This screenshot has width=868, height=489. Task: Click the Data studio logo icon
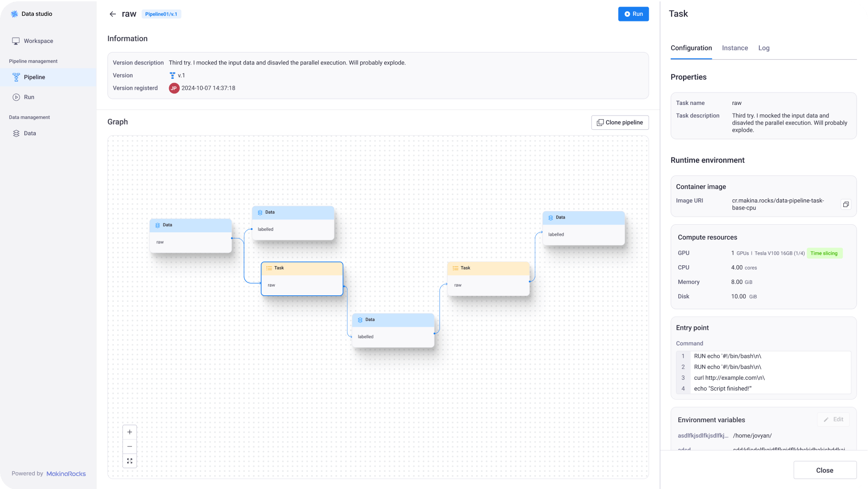tap(14, 14)
